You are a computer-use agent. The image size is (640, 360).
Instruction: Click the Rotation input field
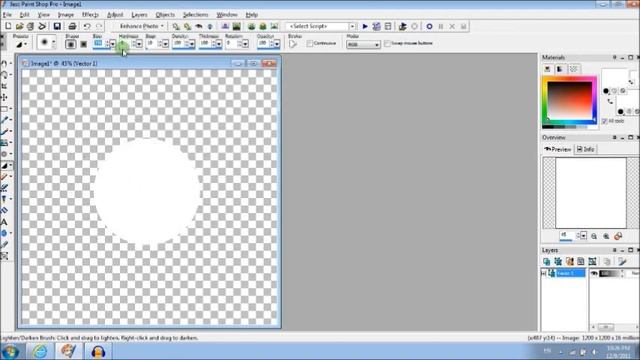click(x=231, y=43)
